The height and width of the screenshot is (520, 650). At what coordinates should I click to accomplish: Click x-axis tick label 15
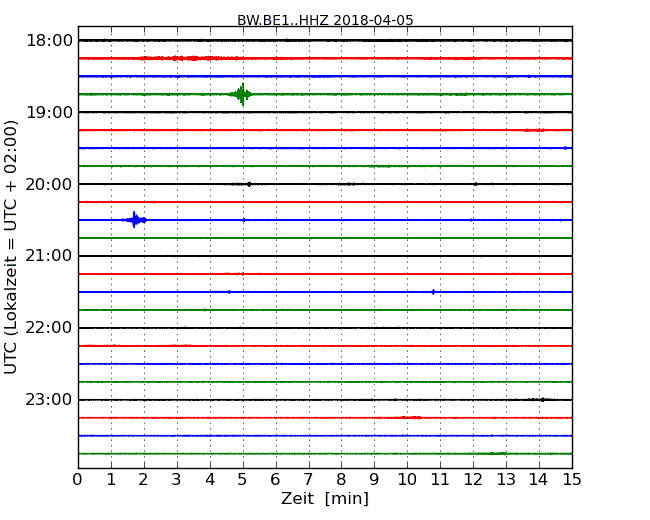[x=572, y=480]
